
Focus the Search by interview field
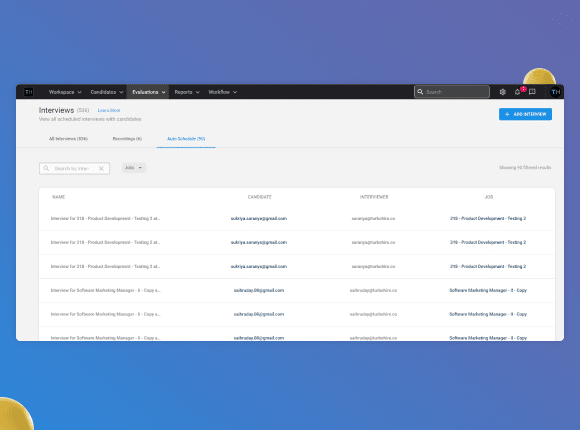[74, 168]
